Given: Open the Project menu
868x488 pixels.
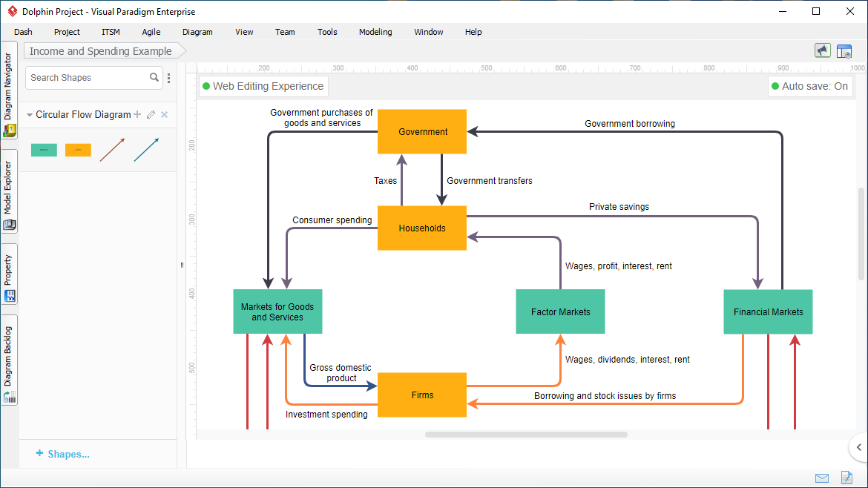Looking at the screenshot, I should pyautogui.click(x=67, y=32).
